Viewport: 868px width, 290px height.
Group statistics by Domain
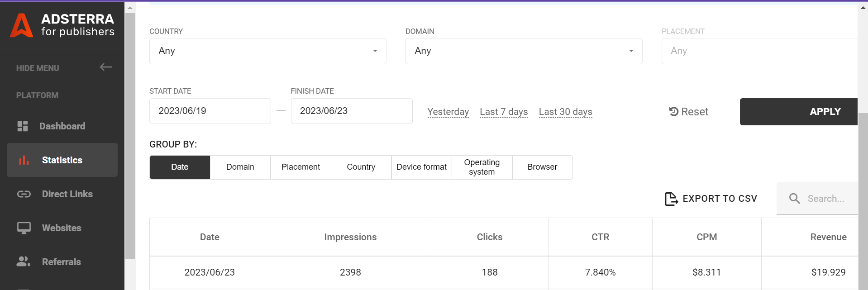(x=240, y=167)
